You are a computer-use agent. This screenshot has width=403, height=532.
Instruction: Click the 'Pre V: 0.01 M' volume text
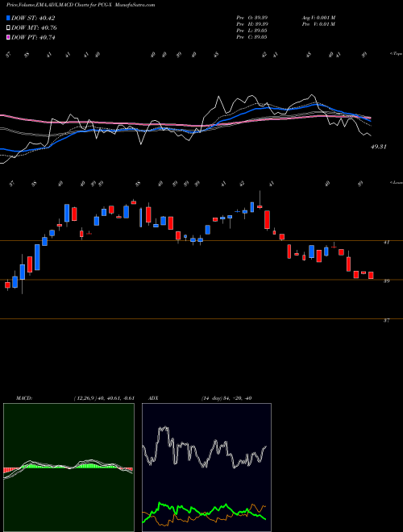(318, 24)
